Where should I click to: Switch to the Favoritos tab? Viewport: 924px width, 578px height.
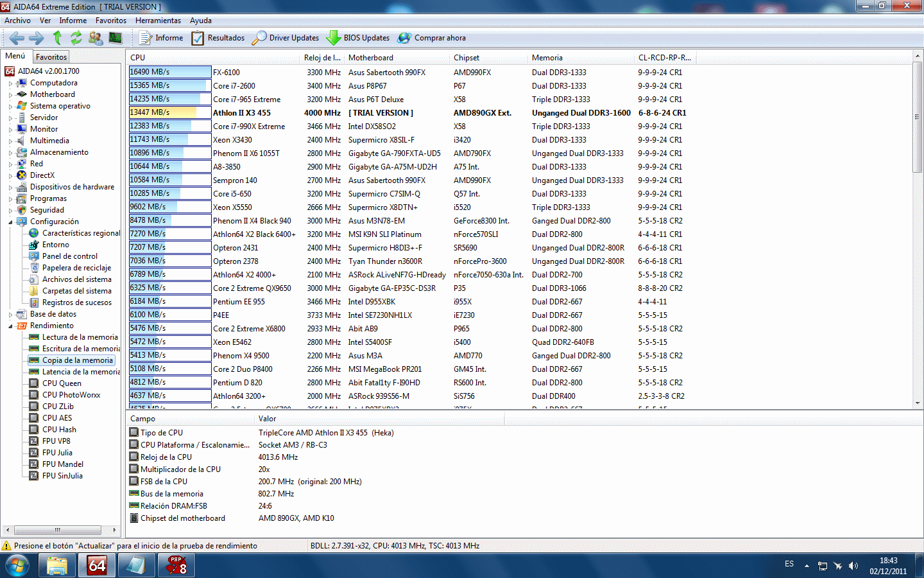51,57
